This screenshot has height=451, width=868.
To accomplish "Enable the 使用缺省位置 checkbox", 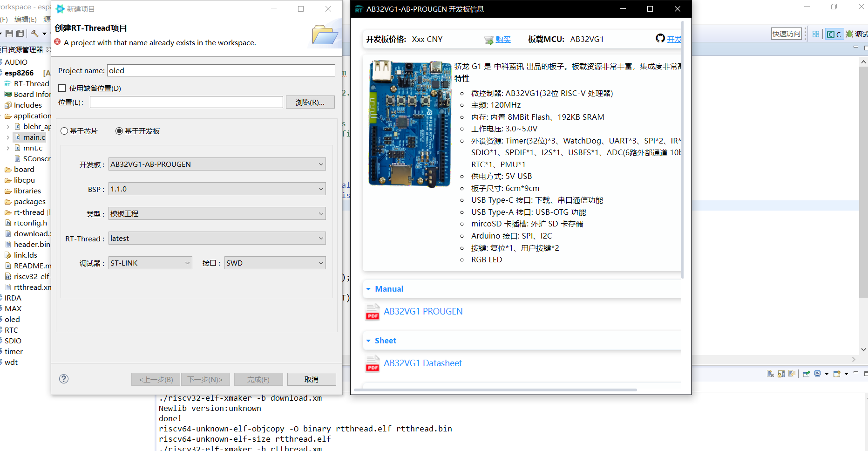I will tap(61, 88).
